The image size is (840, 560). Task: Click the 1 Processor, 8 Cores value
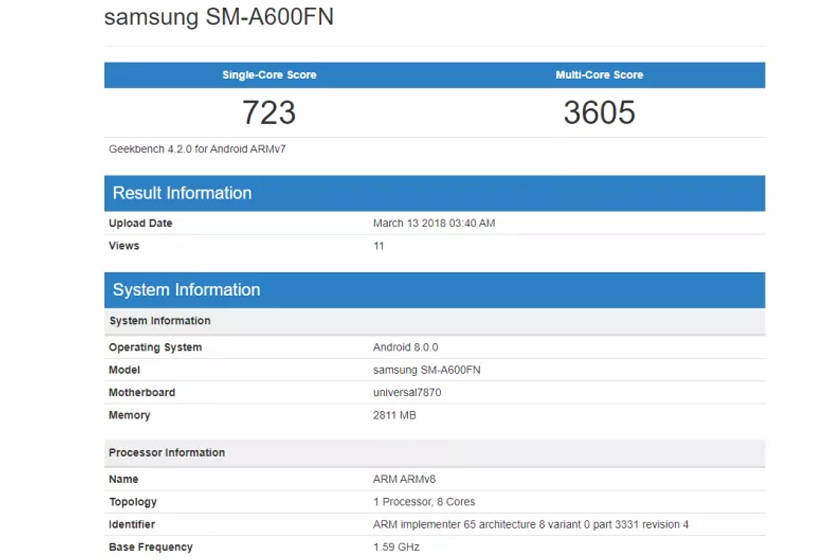424,502
